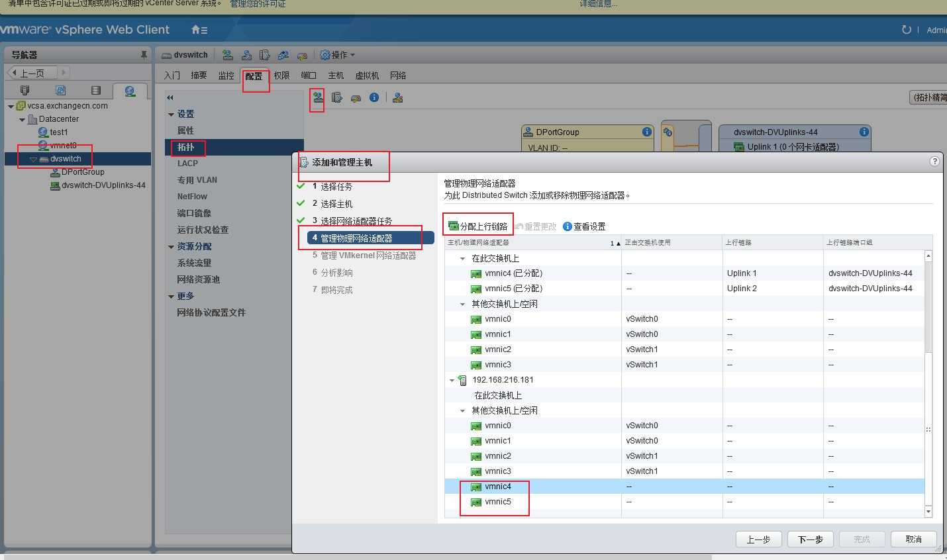Open 端口镜像 in the sidebar

coord(194,213)
